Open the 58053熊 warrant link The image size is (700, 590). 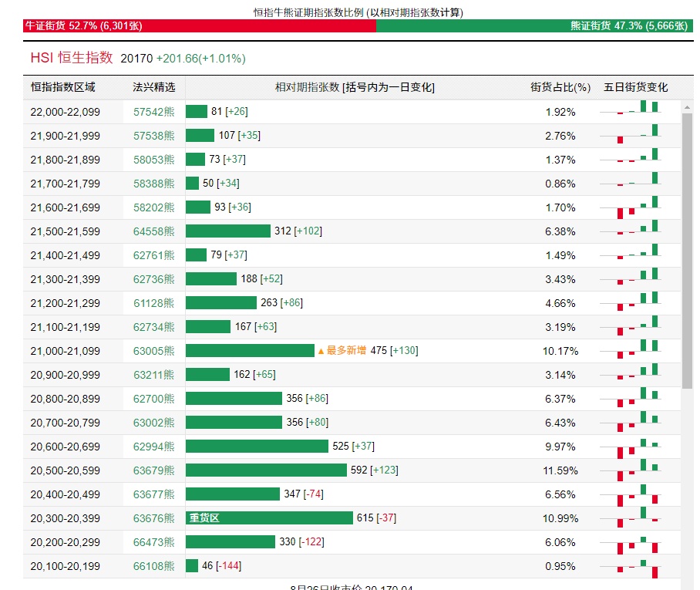pos(153,160)
